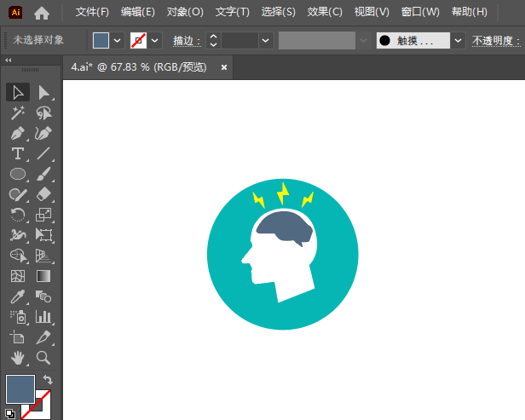
Task: Open the variable width profile dropdown
Action: (x=363, y=41)
